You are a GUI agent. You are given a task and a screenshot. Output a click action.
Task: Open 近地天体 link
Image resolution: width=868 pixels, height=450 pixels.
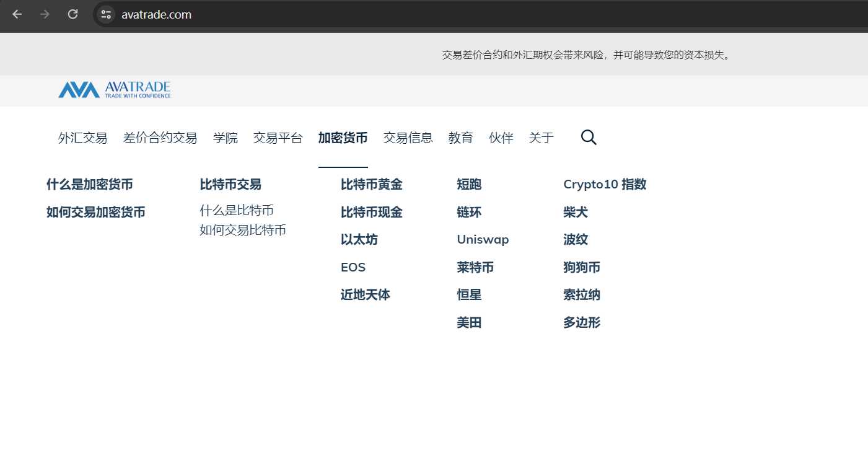point(366,295)
